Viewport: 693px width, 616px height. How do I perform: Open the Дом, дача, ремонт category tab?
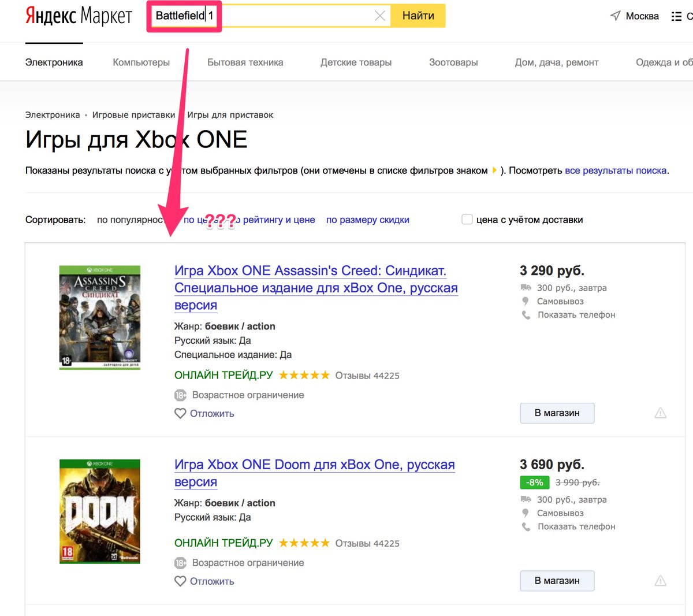(x=557, y=62)
